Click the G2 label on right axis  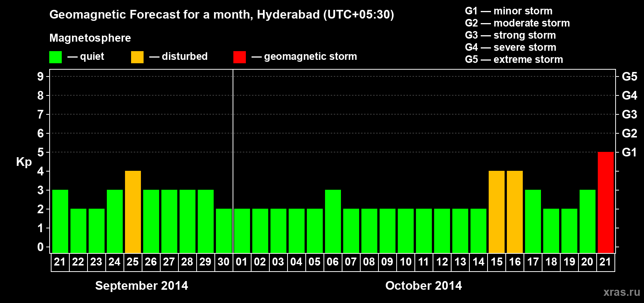click(x=629, y=133)
